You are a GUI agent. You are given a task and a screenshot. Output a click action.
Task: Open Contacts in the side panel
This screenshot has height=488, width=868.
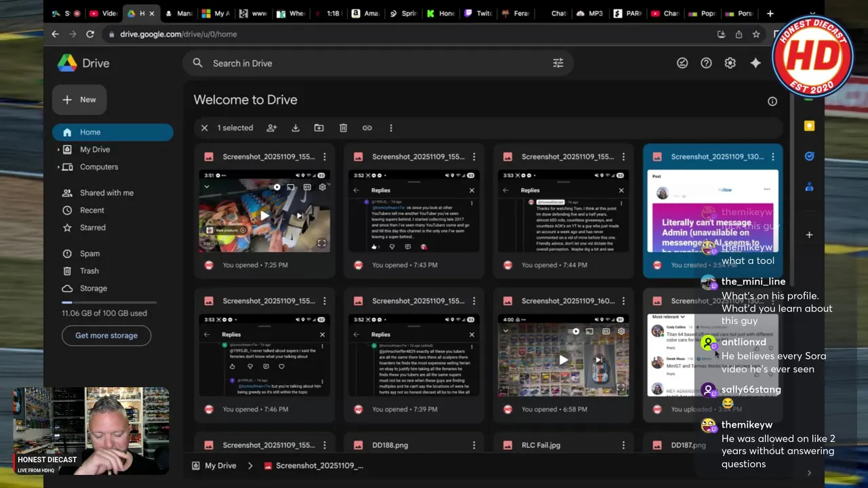click(x=809, y=187)
